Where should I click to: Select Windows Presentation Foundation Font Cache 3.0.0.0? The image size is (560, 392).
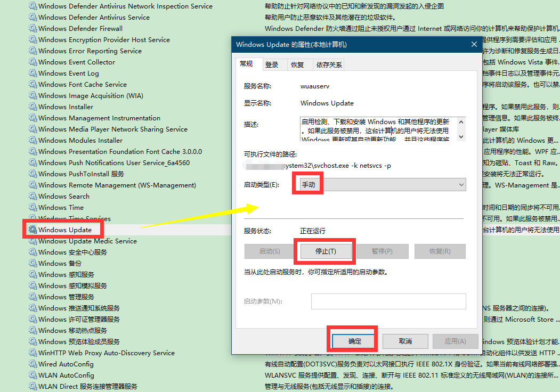pos(120,151)
